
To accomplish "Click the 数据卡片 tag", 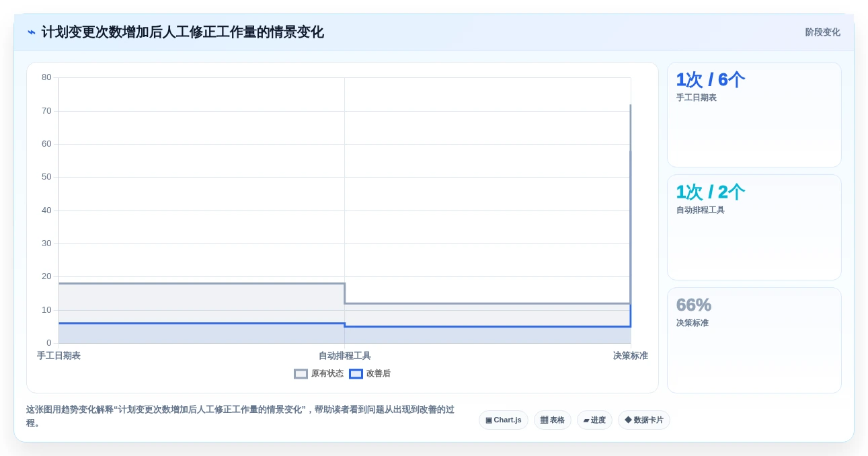I will [x=644, y=420].
